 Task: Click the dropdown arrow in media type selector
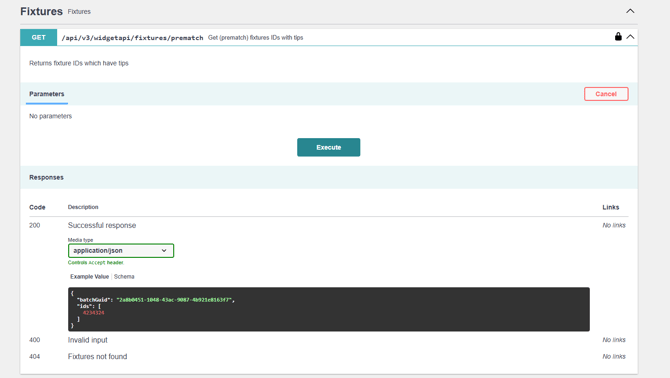click(164, 251)
